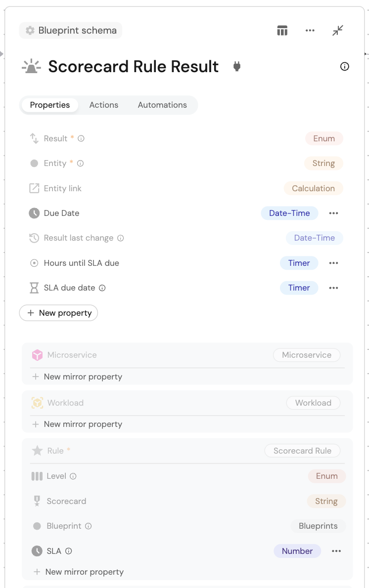This screenshot has width=369, height=588.
Task: Click the siren icon beside Scorecard Rule Result
Action: (32, 67)
